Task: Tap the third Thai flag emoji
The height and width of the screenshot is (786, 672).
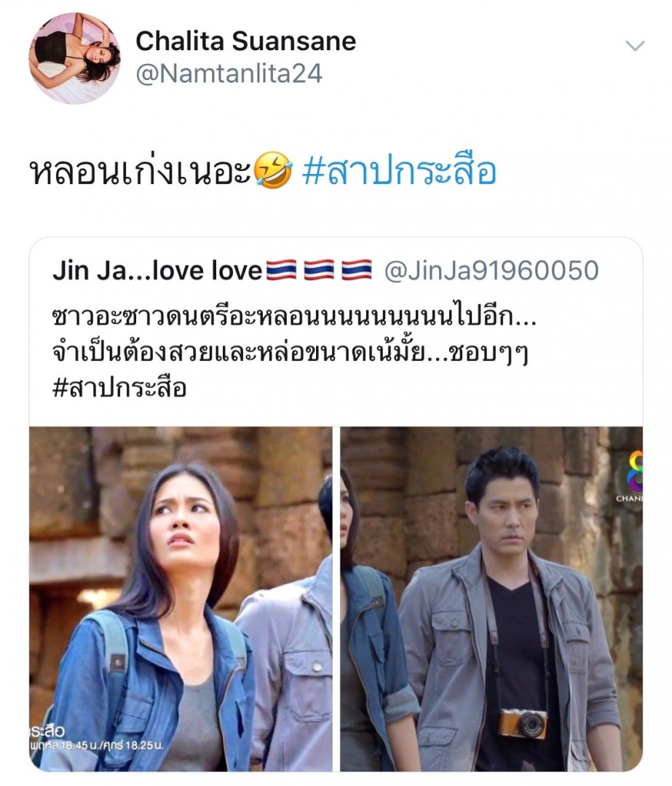Action: coord(357,271)
